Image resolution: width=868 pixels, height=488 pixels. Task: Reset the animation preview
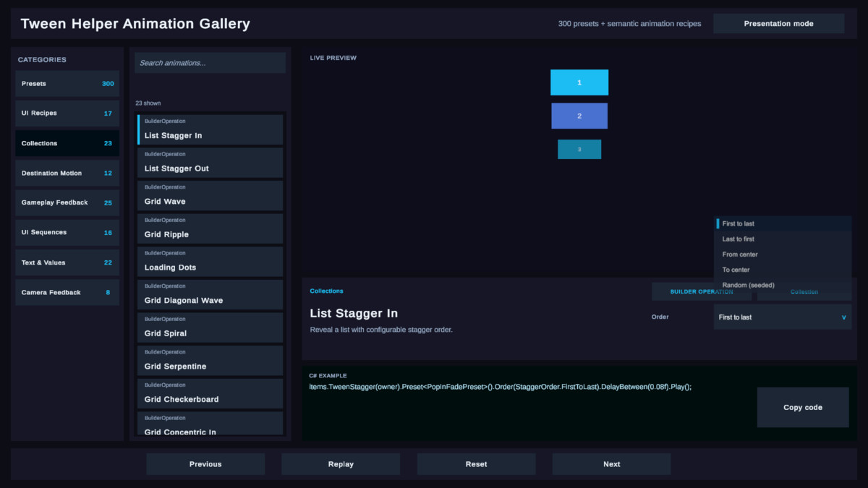[x=476, y=464]
